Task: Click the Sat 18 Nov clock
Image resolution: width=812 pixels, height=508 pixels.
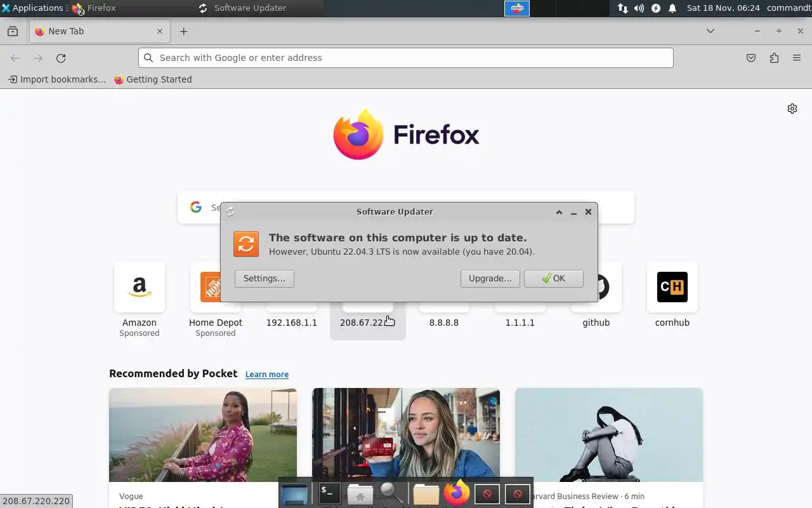Action: [x=723, y=8]
